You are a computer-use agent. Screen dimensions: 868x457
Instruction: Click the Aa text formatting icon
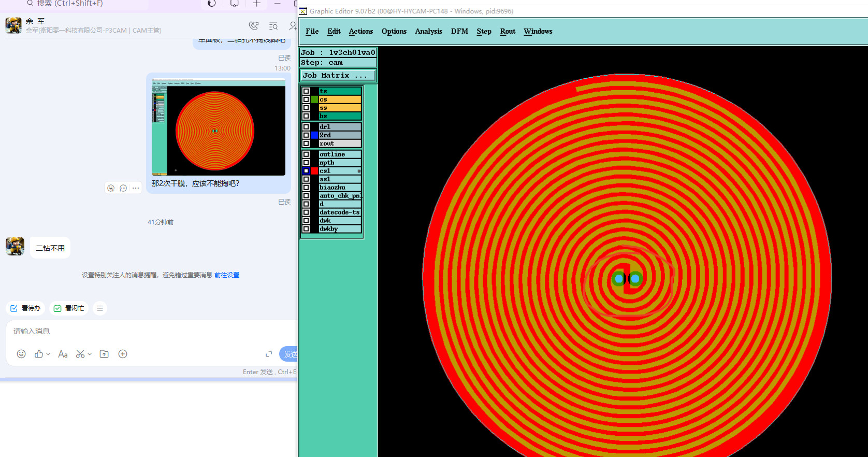click(63, 354)
